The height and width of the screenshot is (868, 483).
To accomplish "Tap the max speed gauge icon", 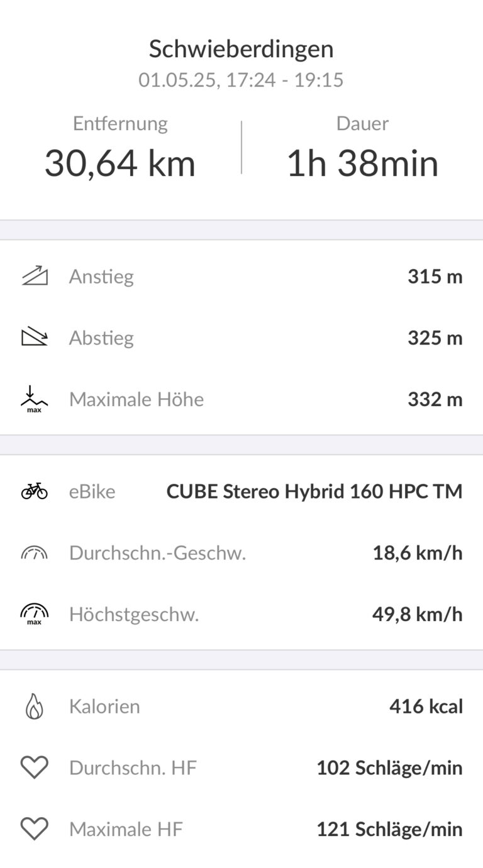I will 34,613.
